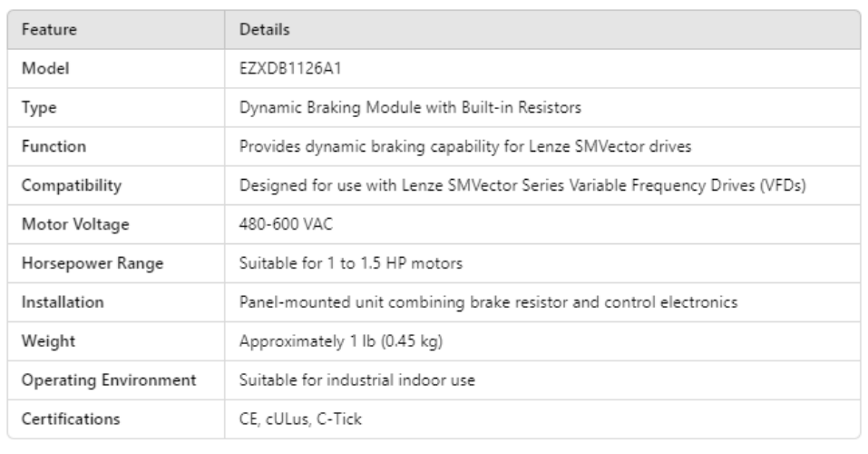The image size is (868, 454).
Task: Click the Function row label
Action: [x=48, y=146]
